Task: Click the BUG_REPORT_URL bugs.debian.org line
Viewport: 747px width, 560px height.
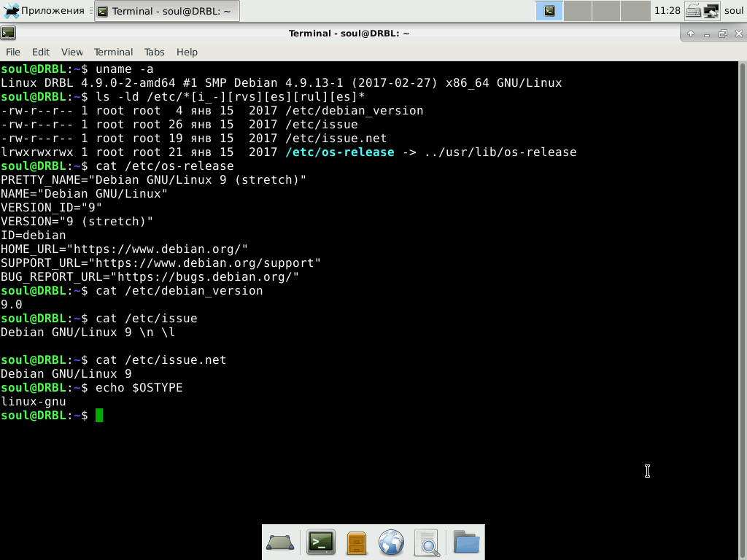Action: [x=150, y=276]
